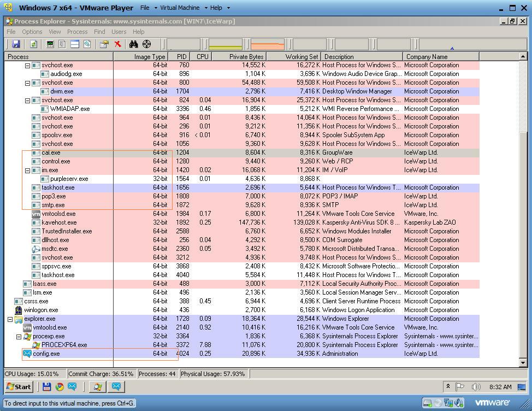This screenshot has height=411, width=532.
Task: Collapse the im.exe tree node
Action: click(27, 171)
